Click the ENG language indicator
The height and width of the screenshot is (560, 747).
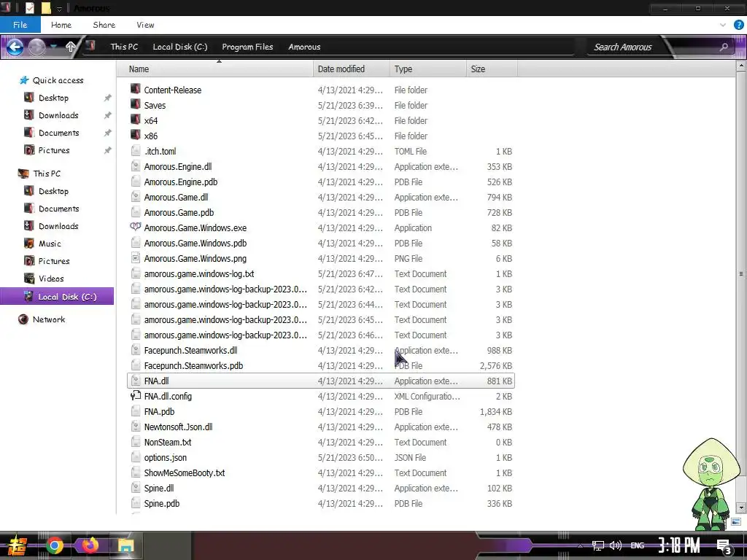[x=637, y=545]
